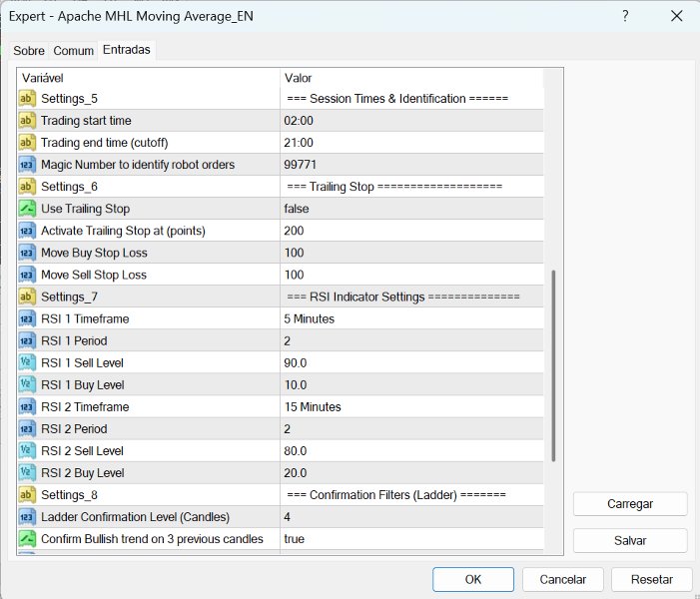The width and height of the screenshot is (700, 599).
Task: Click the Variável column header
Action: [x=149, y=78]
